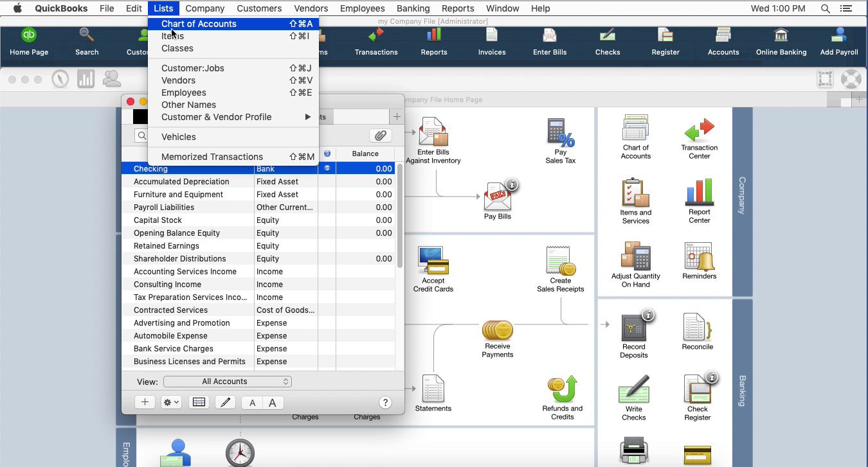Open Create Sales Receipts
868x467 pixels.
click(561, 269)
